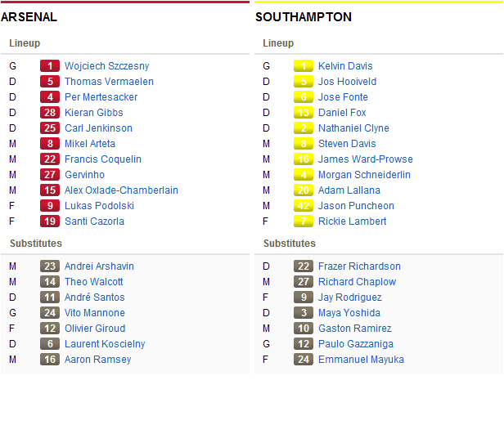Click the yellow number 42 badge for Jason Puncheon

304,206
